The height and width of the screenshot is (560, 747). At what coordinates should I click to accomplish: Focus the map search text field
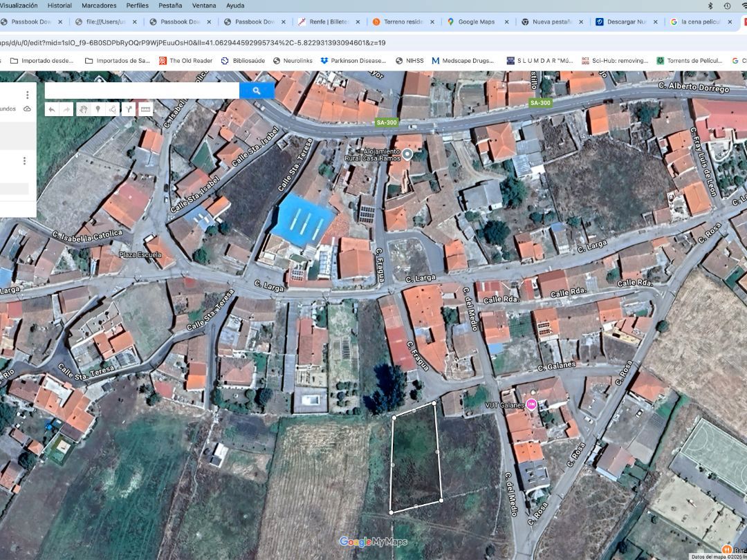(x=142, y=91)
